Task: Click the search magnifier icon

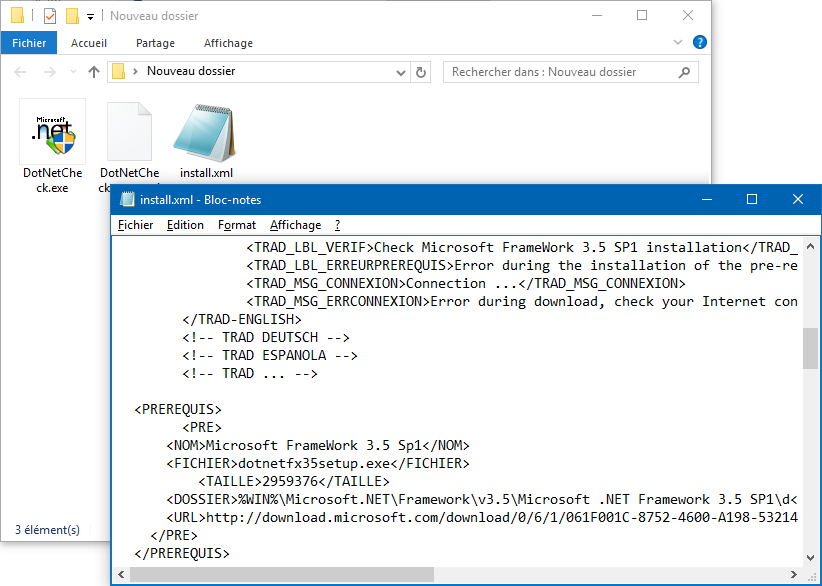Action: tap(684, 72)
